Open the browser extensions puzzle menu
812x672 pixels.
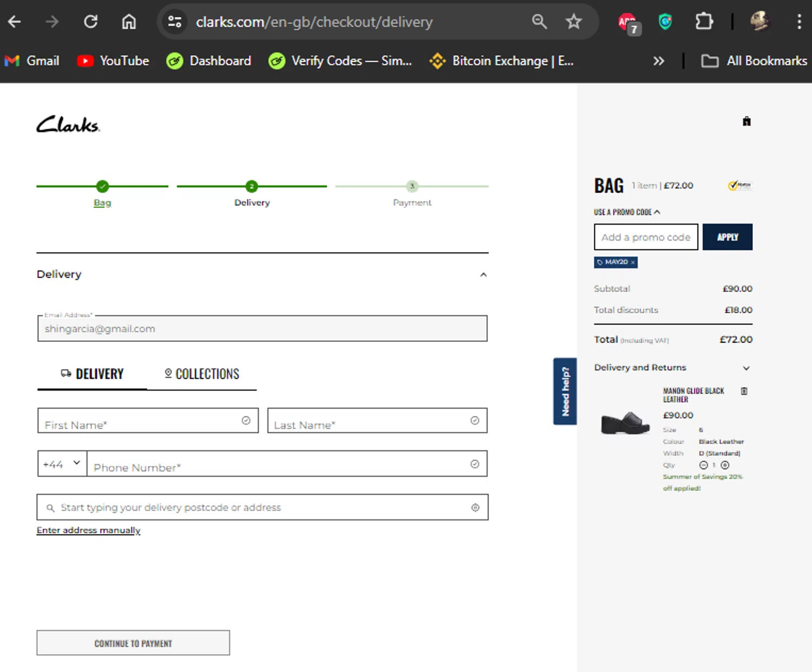(704, 22)
